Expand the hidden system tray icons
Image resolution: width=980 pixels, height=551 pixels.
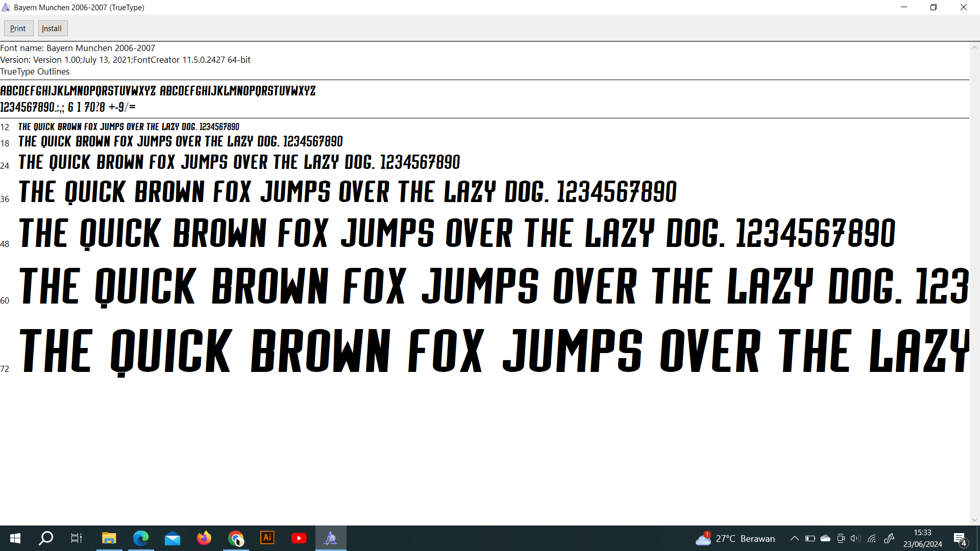pos(794,538)
